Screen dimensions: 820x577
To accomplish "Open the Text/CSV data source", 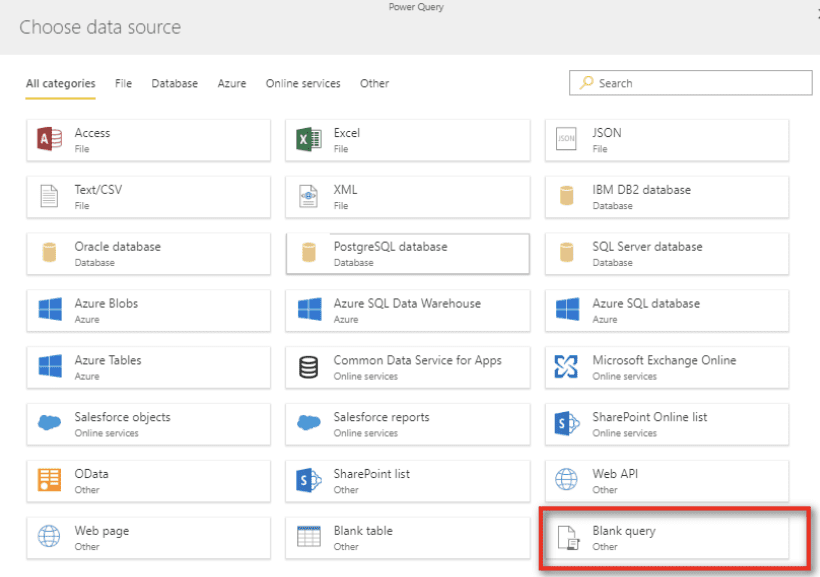I will coord(148,196).
